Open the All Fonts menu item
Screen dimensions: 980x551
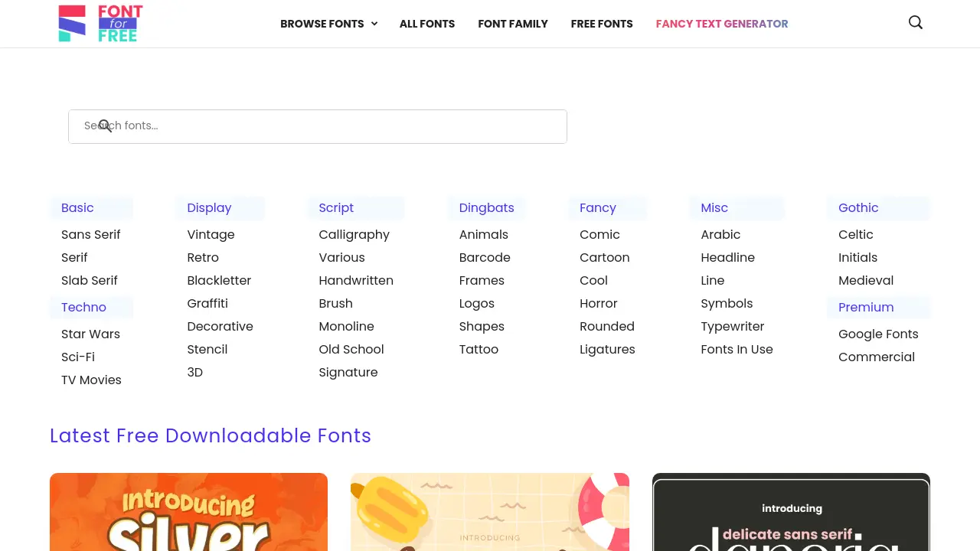click(x=427, y=24)
